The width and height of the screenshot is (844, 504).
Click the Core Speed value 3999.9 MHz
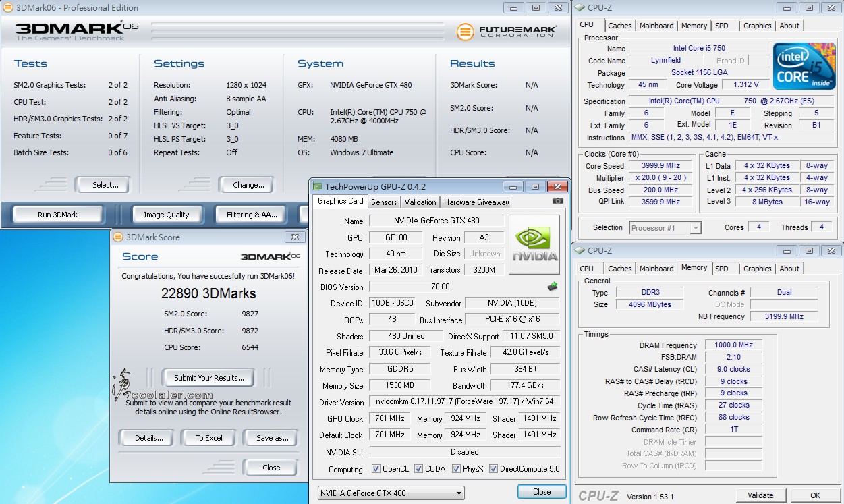[x=661, y=166]
